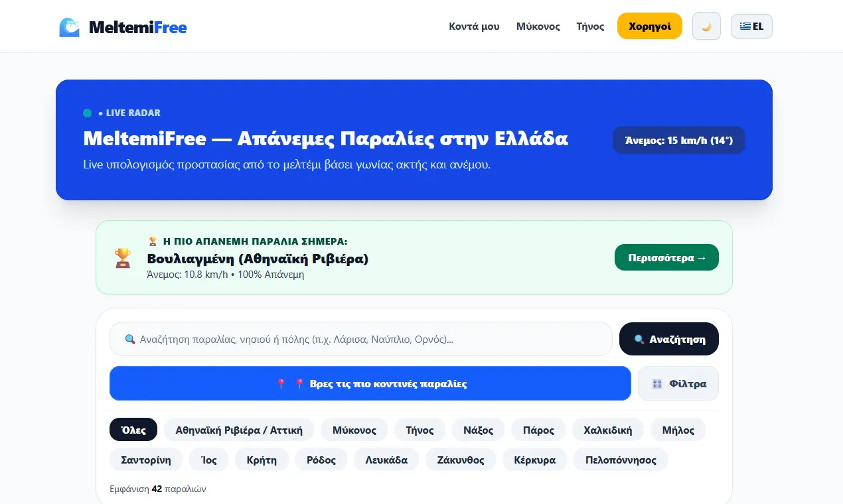Select the Τήνος region chip
The image size is (843, 504).
pyautogui.click(x=420, y=430)
